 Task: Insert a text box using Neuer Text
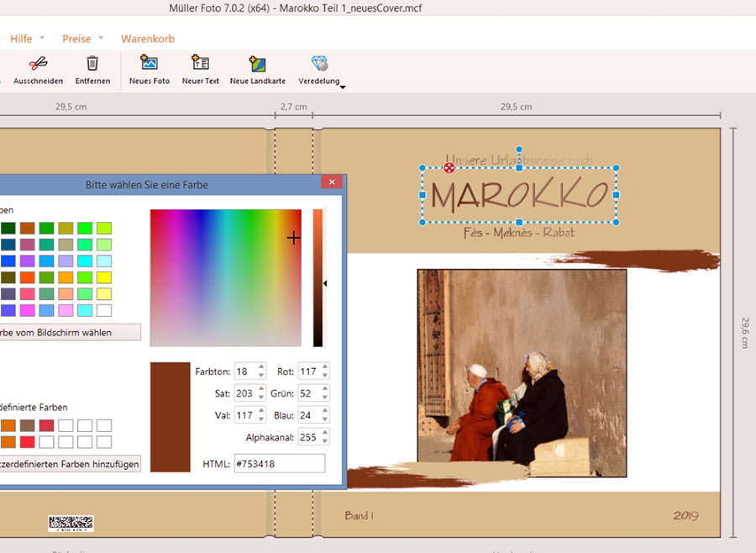(200, 64)
